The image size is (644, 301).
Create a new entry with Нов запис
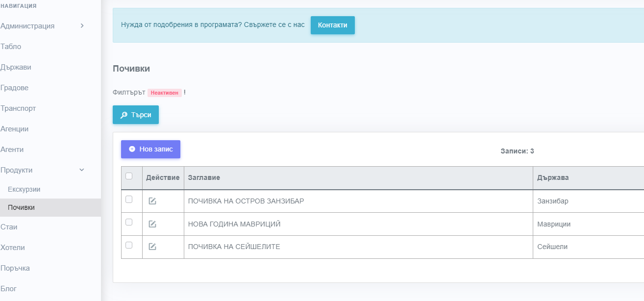150,149
